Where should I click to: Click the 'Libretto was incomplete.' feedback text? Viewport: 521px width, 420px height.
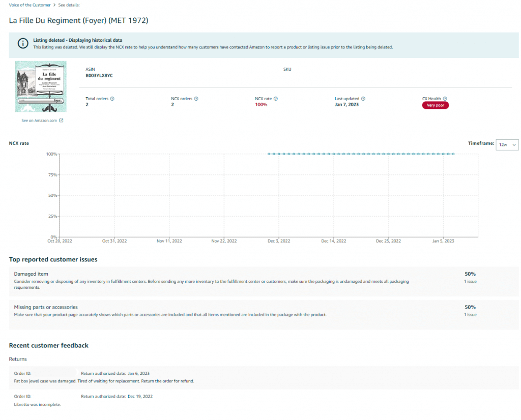(38, 405)
